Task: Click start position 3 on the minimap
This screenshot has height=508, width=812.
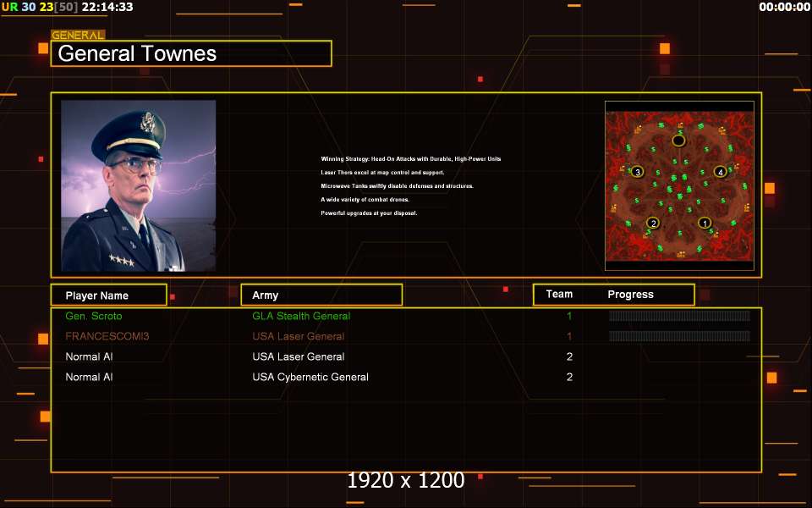Action: (x=638, y=172)
